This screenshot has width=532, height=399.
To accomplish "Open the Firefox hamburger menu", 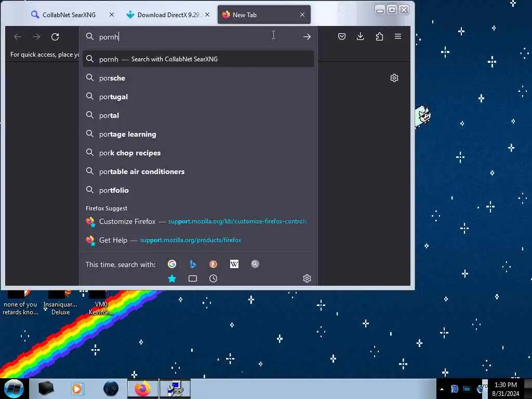I will 398,36.
